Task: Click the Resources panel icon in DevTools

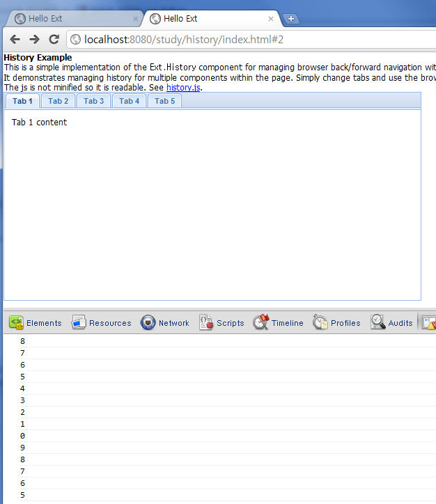Action: click(79, 322)
